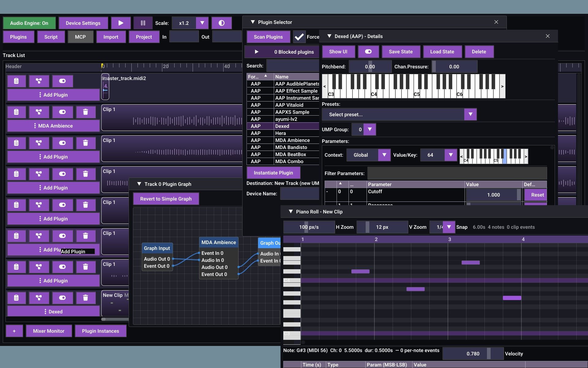588x368 pixels.
Task: Open the UMP Group dropdown
Action: coord(370,129)
